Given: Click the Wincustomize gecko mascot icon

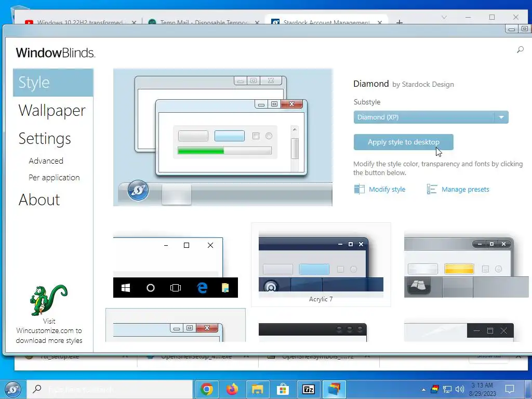Looking at the screenshot, I should (x=48, y=300).
